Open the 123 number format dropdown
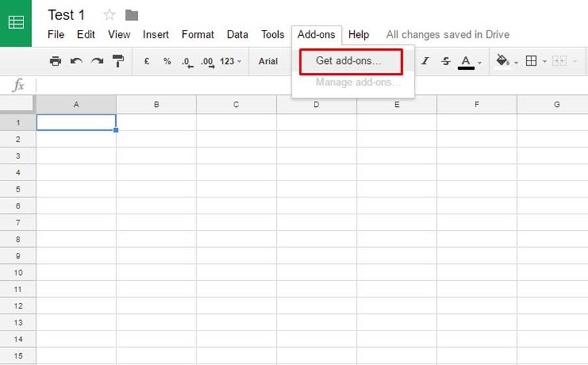The image size is (588, 365). (x=231, y=61)
